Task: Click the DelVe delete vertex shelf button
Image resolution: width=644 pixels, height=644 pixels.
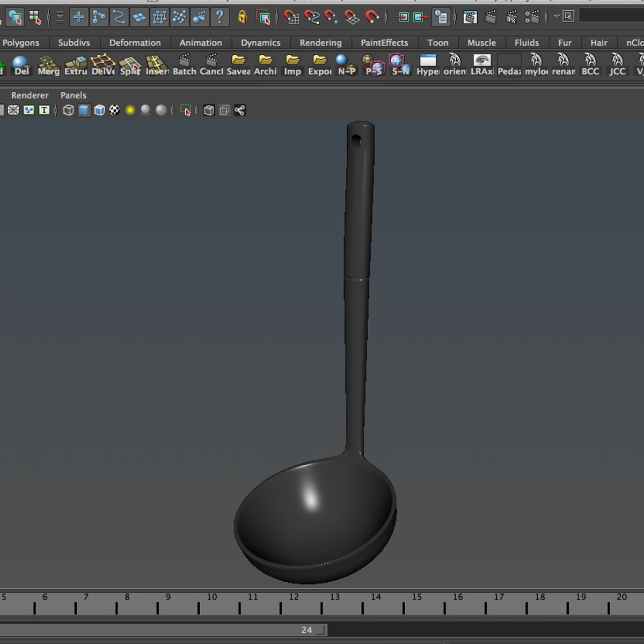Action: tap(103, 65)
